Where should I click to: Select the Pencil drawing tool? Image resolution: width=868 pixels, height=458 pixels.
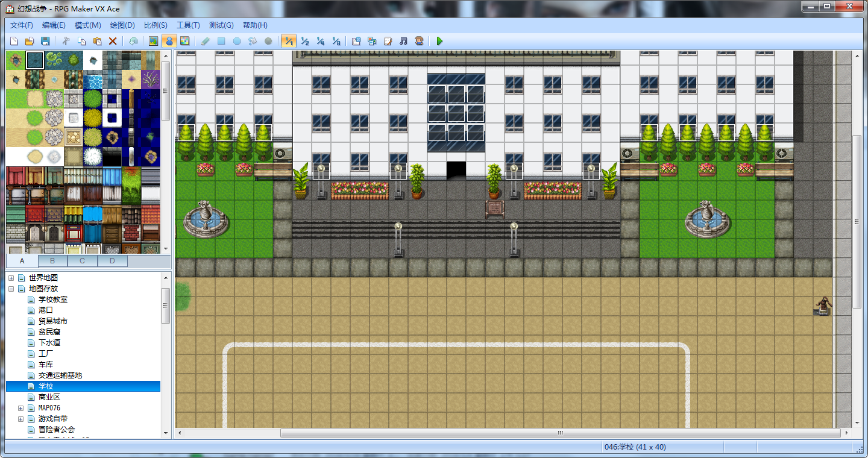click(x=206, y=41)
